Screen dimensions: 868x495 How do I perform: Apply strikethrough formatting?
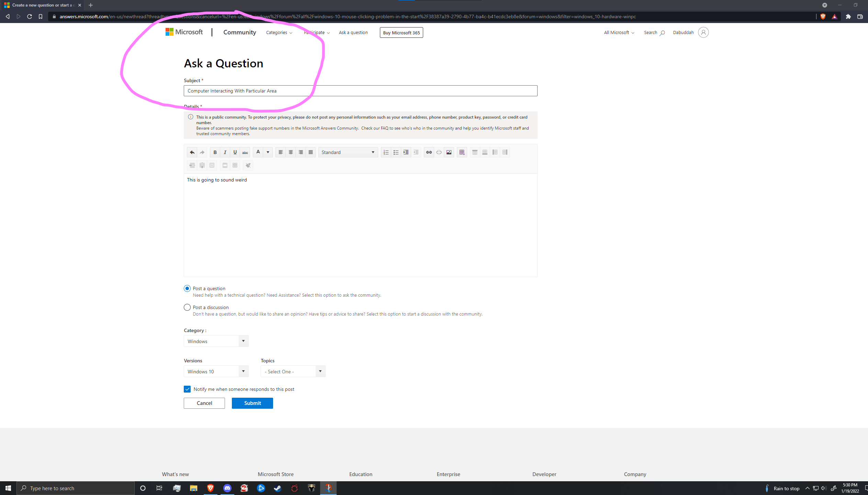(245, 152)
